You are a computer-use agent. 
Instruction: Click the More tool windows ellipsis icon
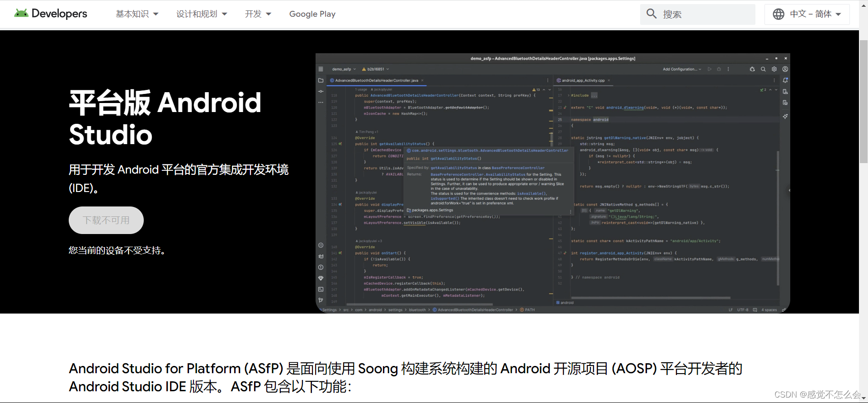pos(321,103)
